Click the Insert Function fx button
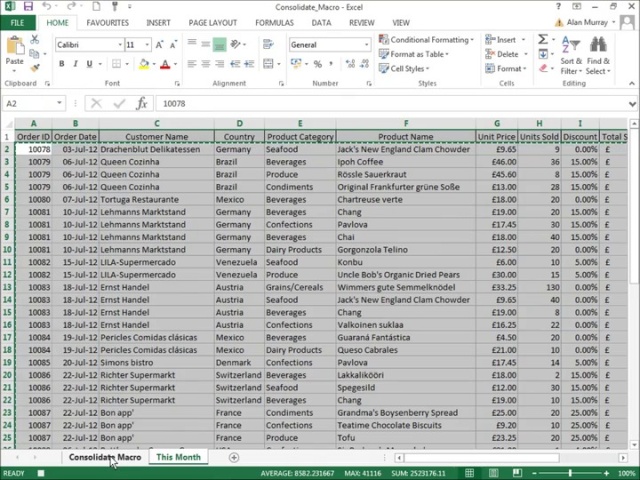Image resolution: width=640 pixels, height=480 pixels. [142, 103]
